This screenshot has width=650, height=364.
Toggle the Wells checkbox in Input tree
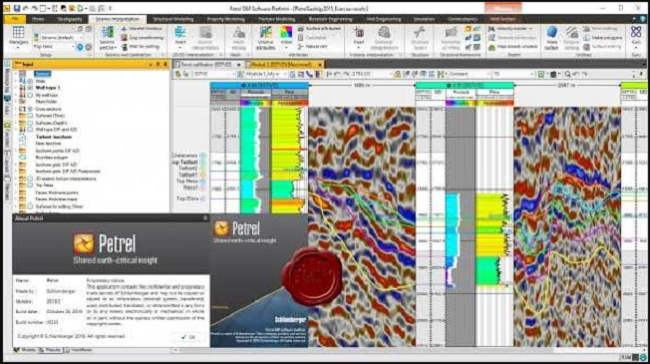30,81
